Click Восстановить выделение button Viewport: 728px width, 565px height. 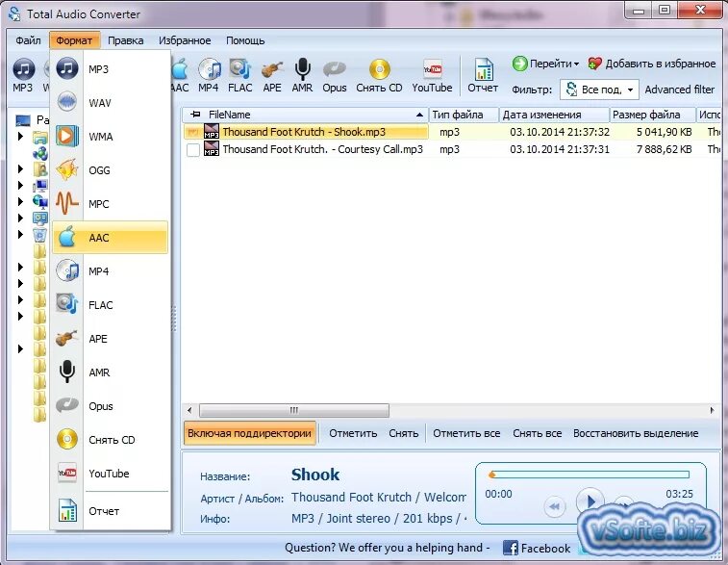[636, 433]
